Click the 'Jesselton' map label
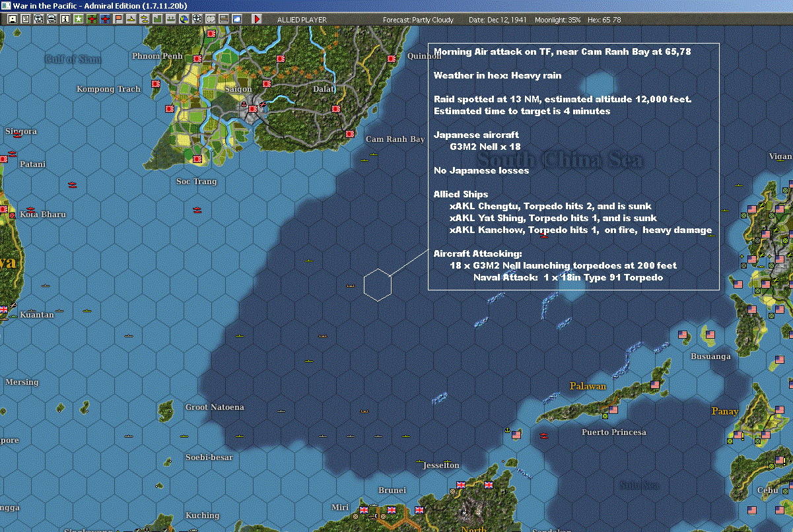This screenshot has height=532, width=793. pyautogui.click(x=440, y=465)
